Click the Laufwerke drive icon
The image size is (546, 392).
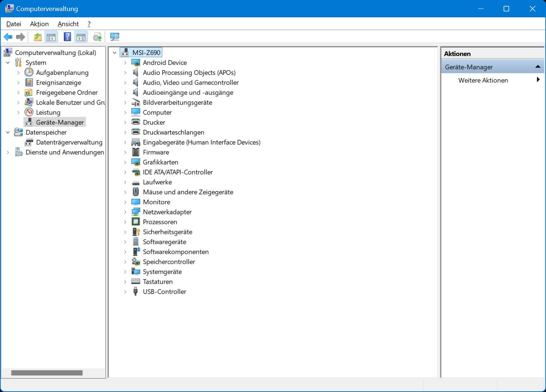[136, 183]
